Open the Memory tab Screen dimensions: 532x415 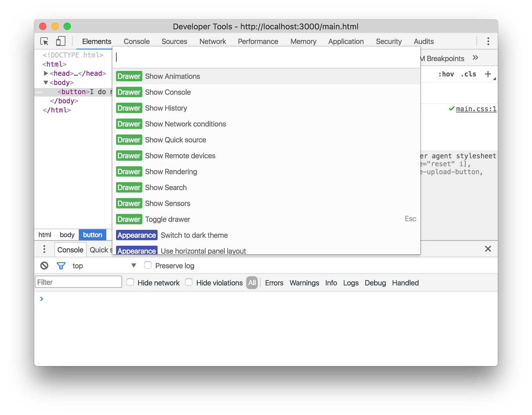click(x=303, y=41)
